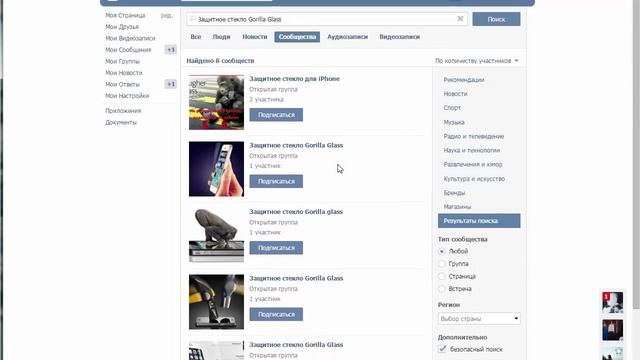This screenshot has width=640, height=360.
Task: Open the group Защитное стекло для iPhone
Action: (294, 79)
